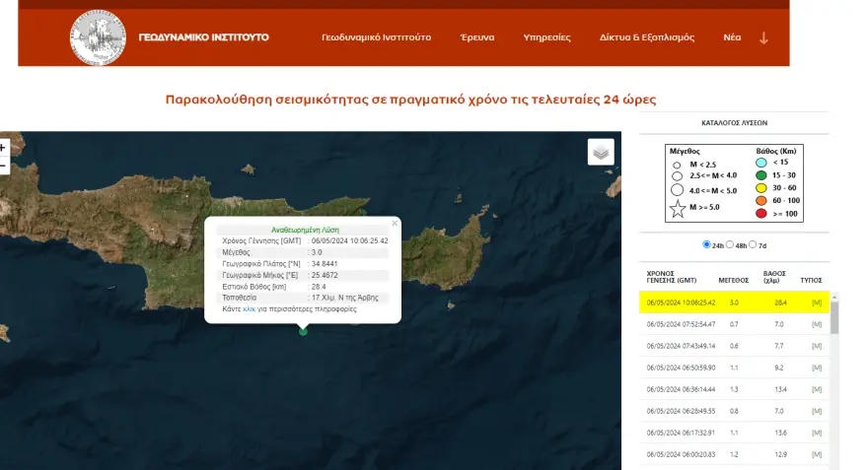Click the 'κλικ' link for more information
Screen dimensions: 868x470
click(x=249, y=309)
